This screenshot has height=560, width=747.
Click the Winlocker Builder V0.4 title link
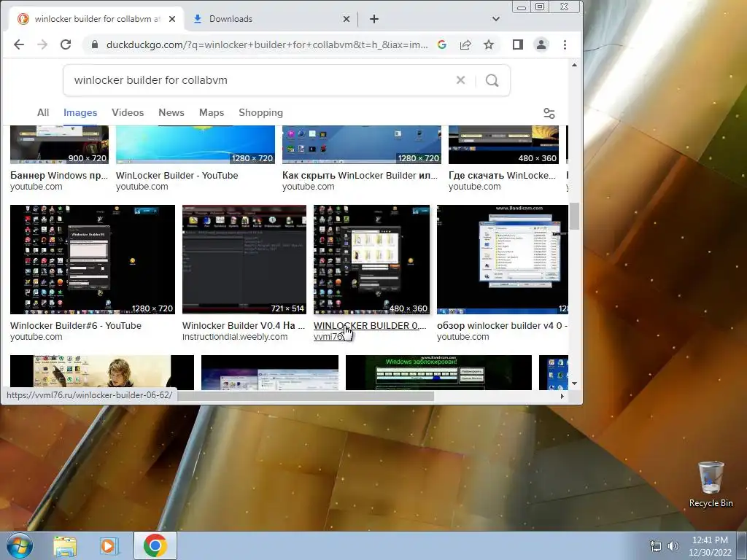coord(243,326)
